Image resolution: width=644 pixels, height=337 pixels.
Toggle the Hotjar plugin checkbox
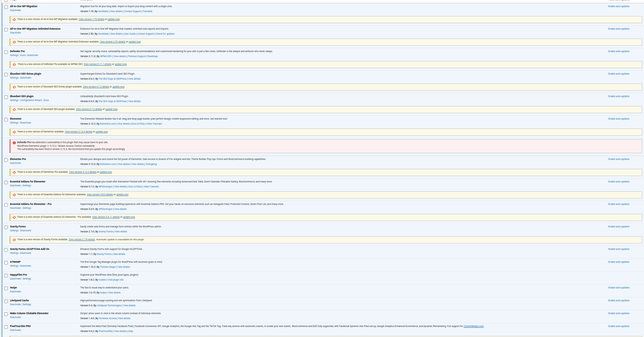tap(6, 288)
